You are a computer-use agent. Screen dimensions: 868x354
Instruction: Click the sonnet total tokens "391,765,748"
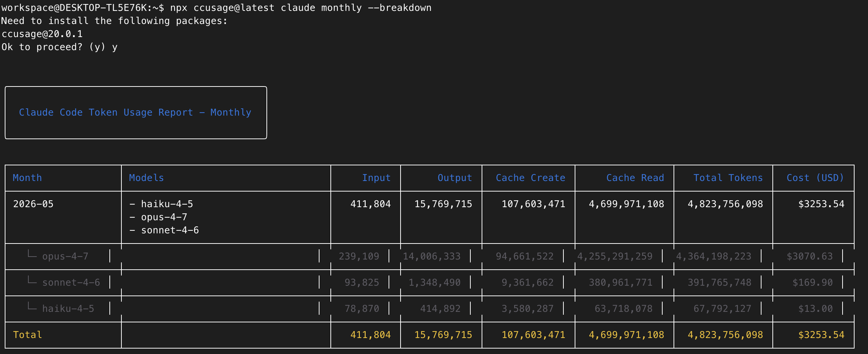tap(719, 282)
